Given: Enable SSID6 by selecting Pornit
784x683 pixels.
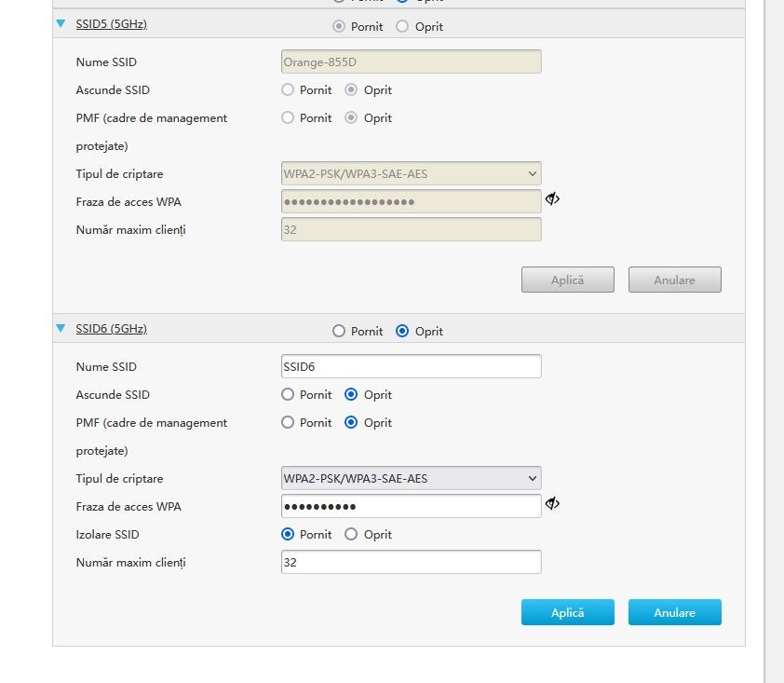Looking at the screenshot, I should (339, 332).
